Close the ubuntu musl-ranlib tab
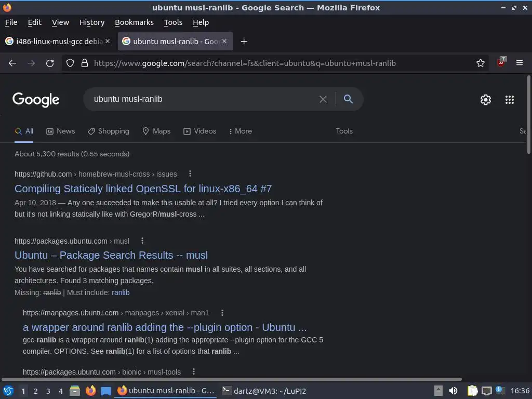 [x=224, y=41]
